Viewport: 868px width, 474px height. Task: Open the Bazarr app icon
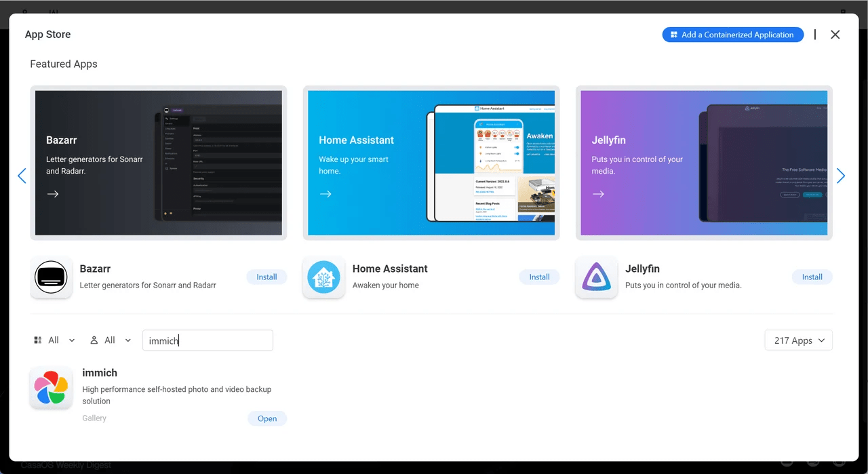(52, 277)
